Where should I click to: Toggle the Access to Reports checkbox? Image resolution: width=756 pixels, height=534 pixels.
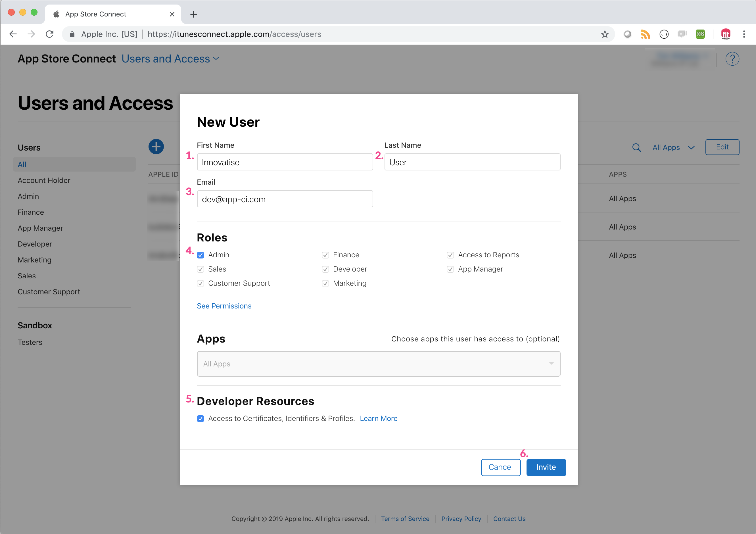click(450, 255)
